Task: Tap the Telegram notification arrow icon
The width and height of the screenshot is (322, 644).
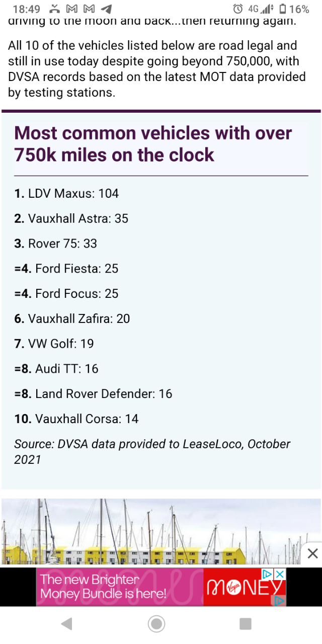Action: 107,9
